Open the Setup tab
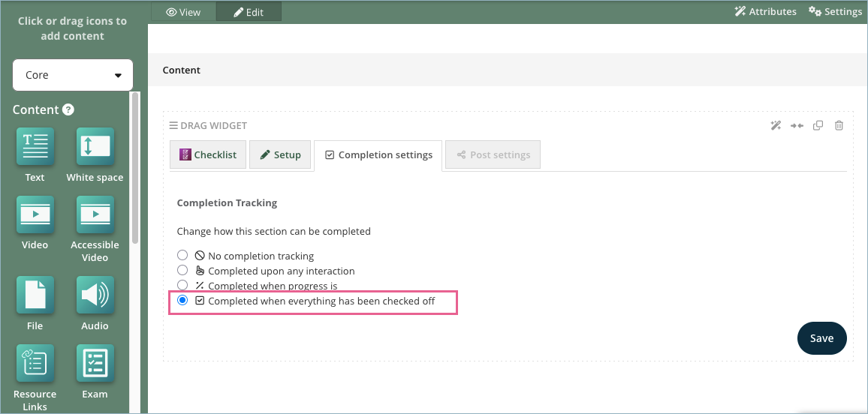The width and height of the screenshot is (868, 414). pyautogui.click(x=280, y=154)
